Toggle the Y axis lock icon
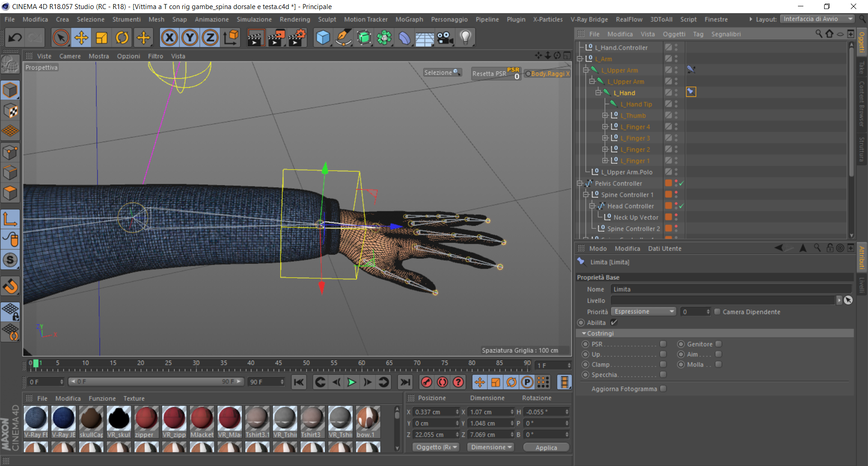The image size is (868, 466). coord(190,38)
